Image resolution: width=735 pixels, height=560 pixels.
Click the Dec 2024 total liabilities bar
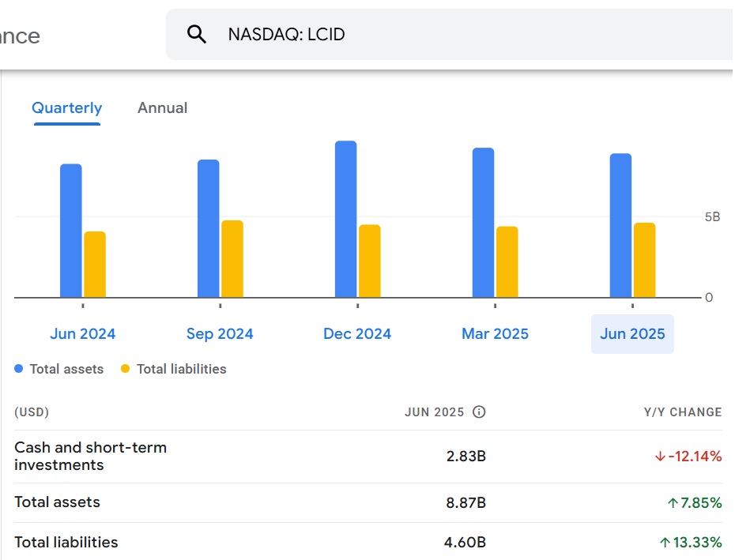pyautogui.click(x=370, y=261)
